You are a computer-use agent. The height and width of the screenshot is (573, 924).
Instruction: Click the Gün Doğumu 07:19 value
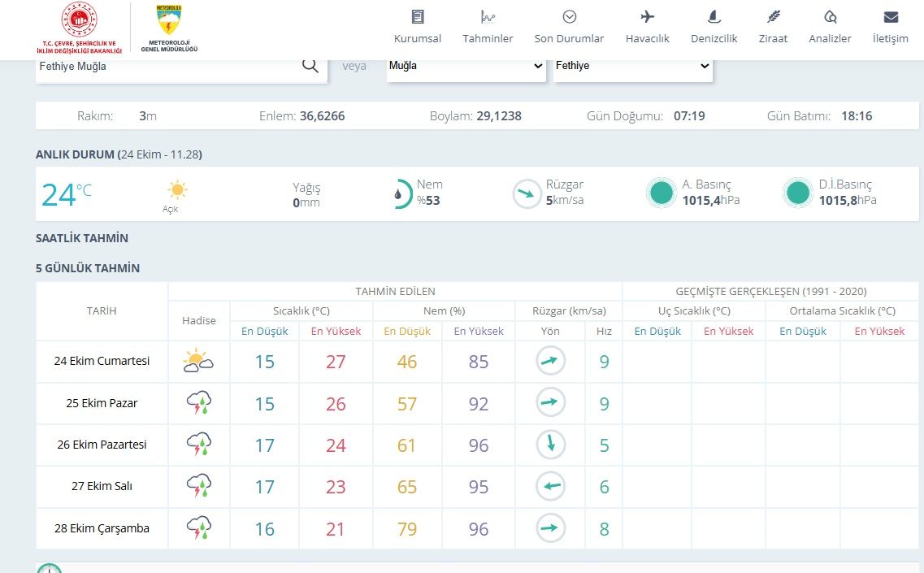pyautogui.click(x=689, y=116)
